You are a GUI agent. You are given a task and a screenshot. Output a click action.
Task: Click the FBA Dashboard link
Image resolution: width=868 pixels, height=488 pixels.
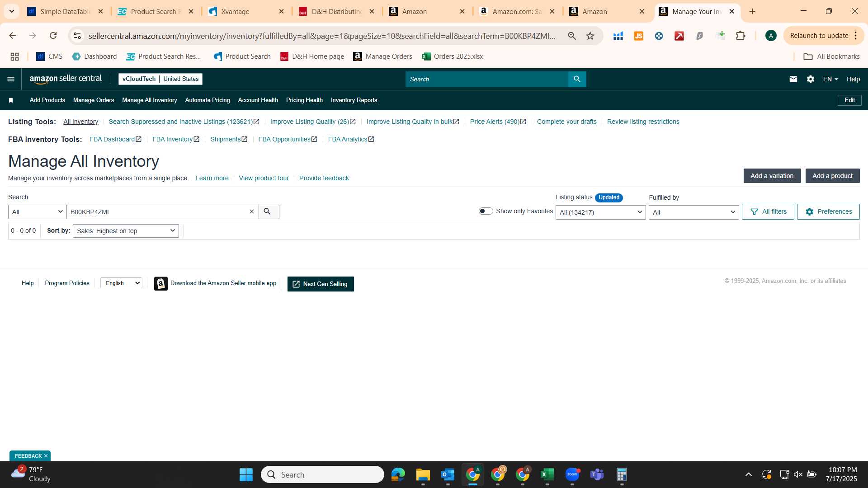115,139
